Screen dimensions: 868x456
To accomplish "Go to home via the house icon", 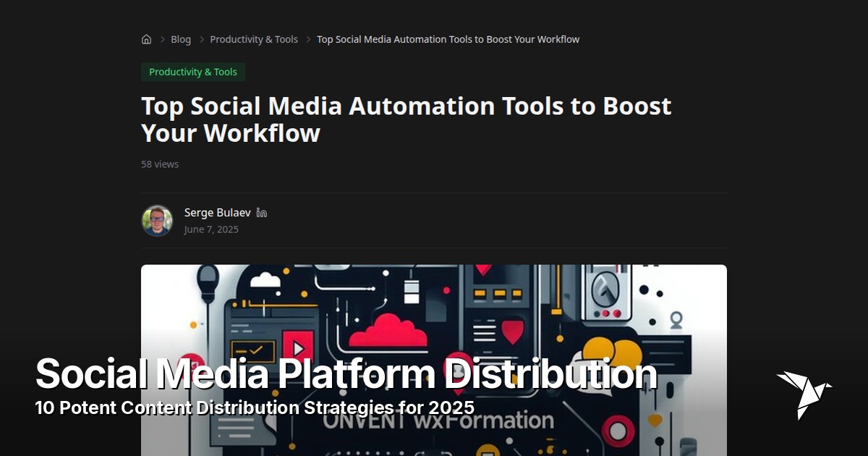I will click(x=146, y=39).
